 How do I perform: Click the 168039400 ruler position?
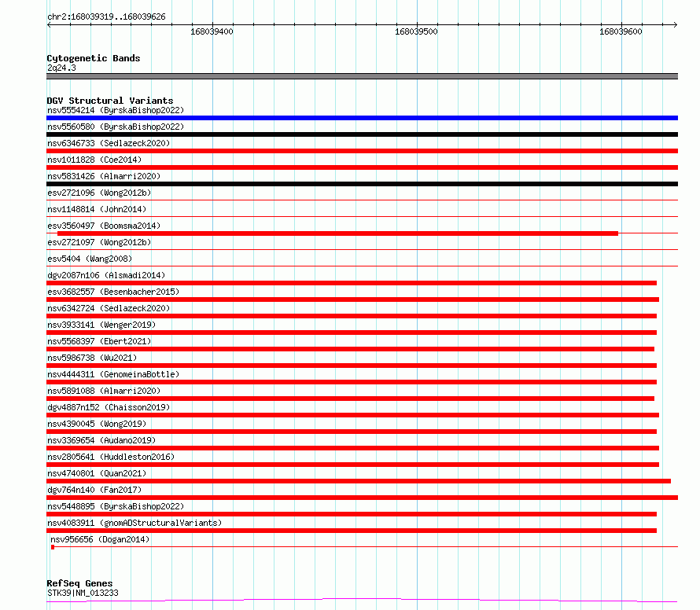click(x=212, y=31)
